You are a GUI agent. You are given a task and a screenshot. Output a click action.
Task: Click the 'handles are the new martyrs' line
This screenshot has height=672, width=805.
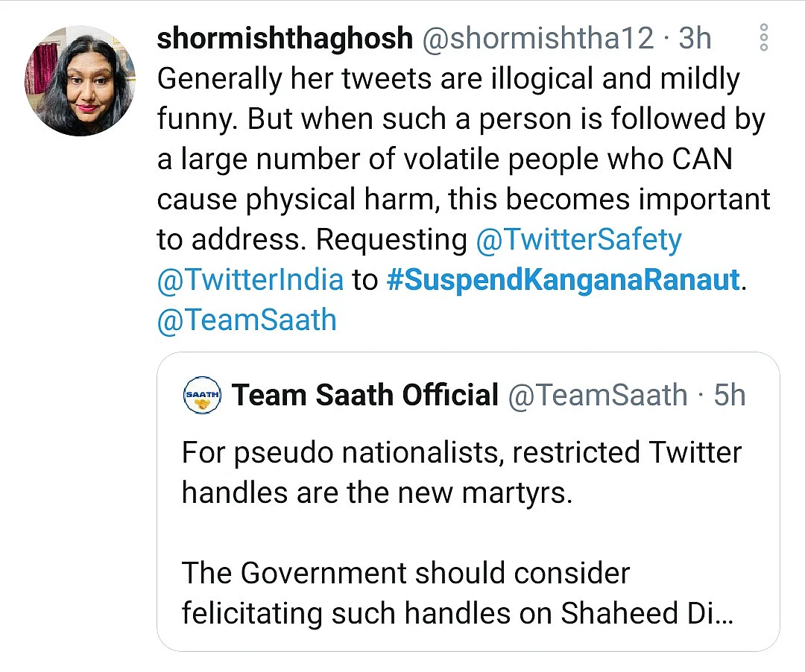click(377, 493)
